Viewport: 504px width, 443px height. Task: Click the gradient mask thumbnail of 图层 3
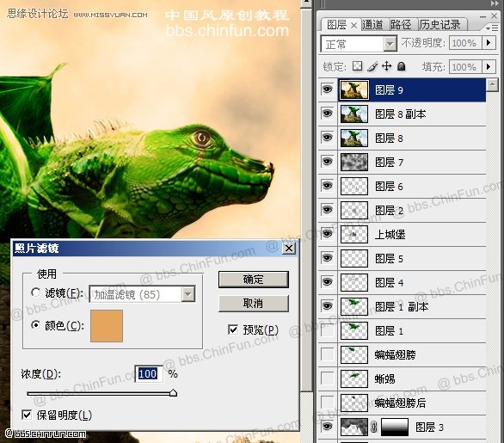395,427
